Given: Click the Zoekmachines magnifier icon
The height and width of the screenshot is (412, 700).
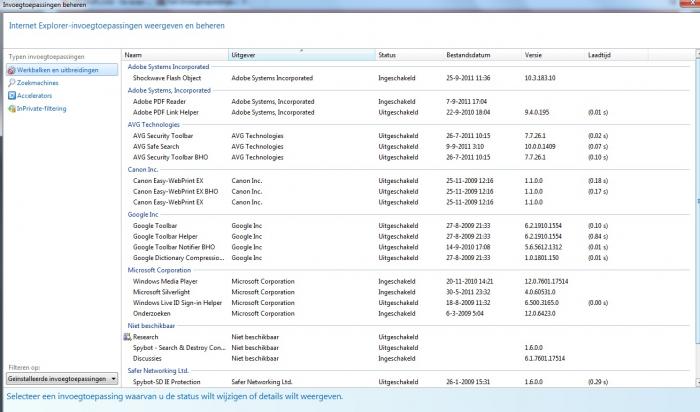Looking at the screenshot, I should (x=12, y=83).
